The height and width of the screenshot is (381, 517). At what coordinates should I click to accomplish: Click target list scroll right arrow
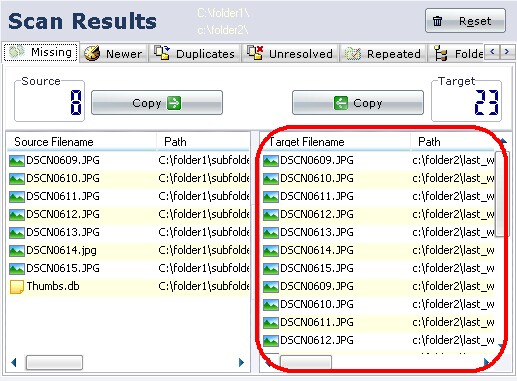(x=487, y=362)
